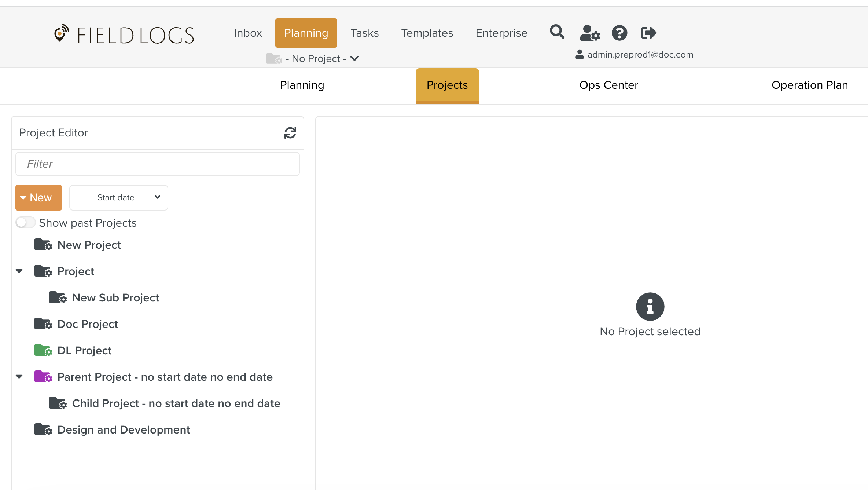Click the Doc Project folder icon
Image resolution: width=868 pixels, height=490 pixels.
point(43,324)
